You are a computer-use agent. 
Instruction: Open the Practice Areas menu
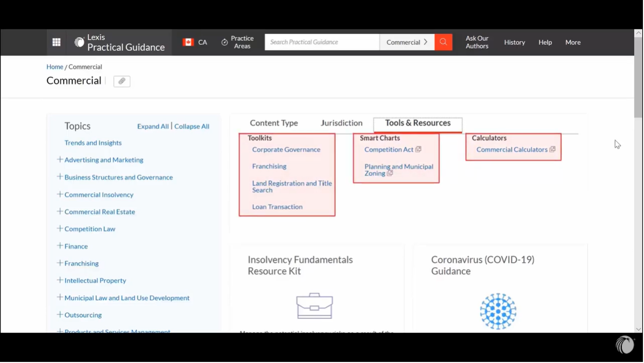[x=237, y=42]
